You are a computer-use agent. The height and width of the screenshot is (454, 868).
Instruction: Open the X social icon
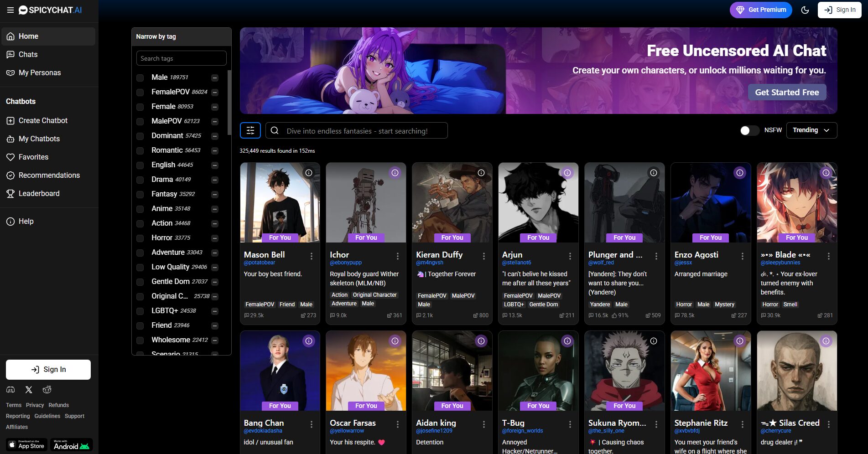click(x=29, y=390)
